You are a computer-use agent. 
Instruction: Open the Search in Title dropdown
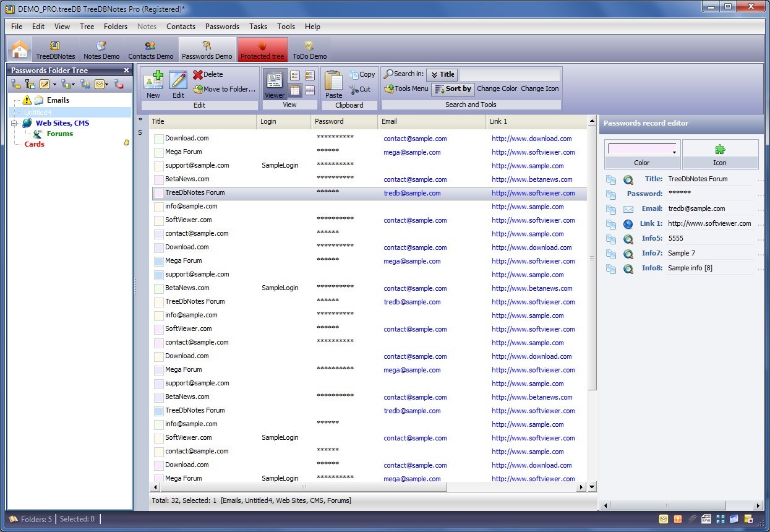(442, 75)
